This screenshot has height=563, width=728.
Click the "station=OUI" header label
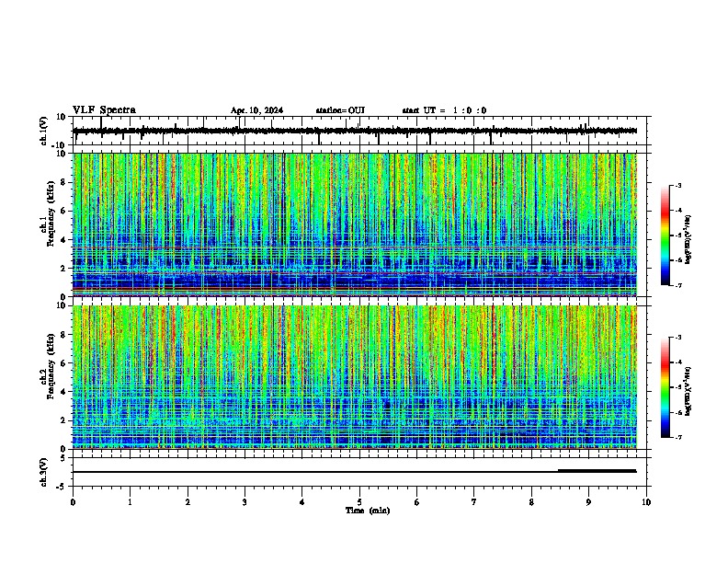[340, 110]
